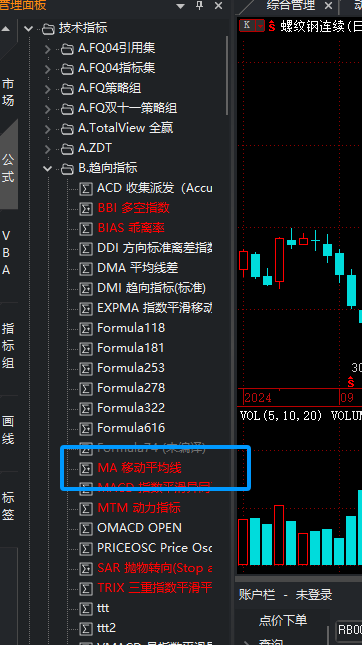This screenshot has width=362, height=645.
Task: Select the ttt formula item
Action: (103, 608)
